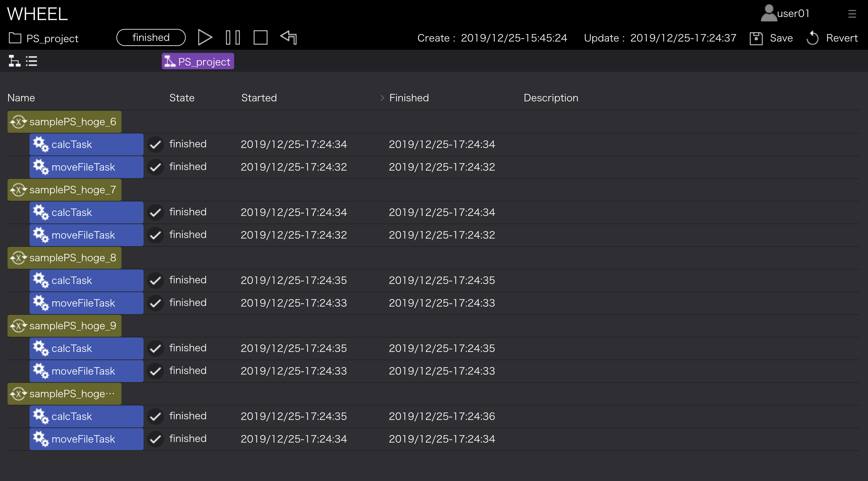The image size is (868, 481).
Task: Click the checkmark for samplePS_hoge_9 calcTask
Action: [155, 348]
